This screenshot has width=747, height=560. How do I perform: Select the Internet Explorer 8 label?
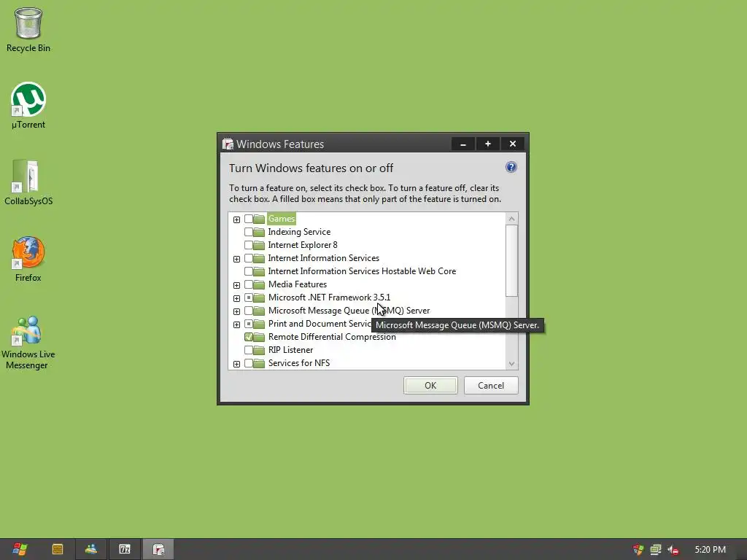(303, 245)
